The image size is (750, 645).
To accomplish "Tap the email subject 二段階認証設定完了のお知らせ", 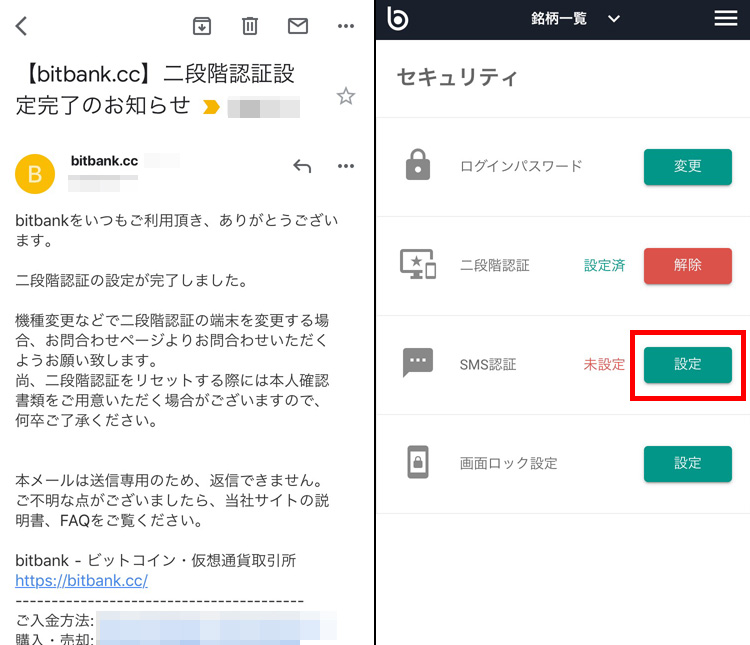I will coord(155,90).
